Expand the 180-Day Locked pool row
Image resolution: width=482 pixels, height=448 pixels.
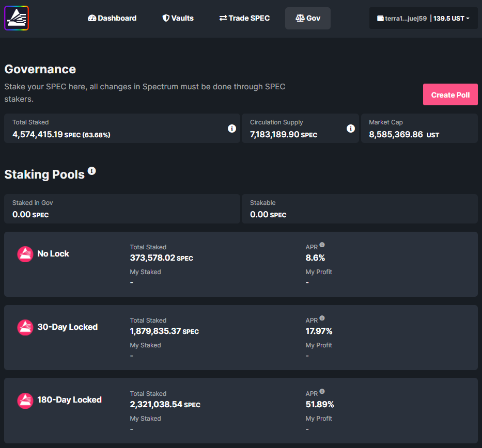coord(241,411)
